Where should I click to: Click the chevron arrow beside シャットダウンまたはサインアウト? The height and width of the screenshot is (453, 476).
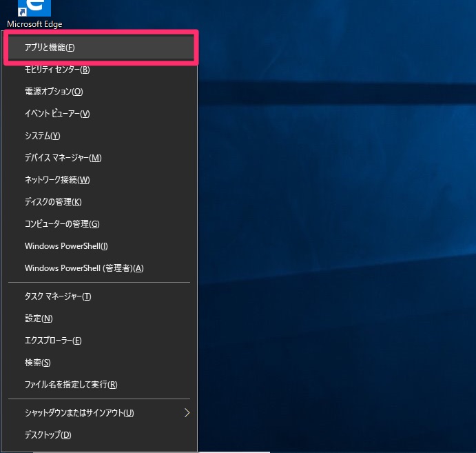[x=187, y=413]
